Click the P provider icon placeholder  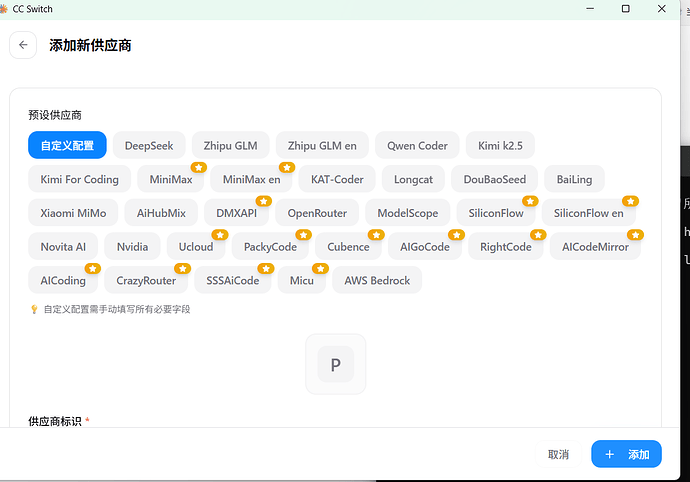[x=336, y=364]
